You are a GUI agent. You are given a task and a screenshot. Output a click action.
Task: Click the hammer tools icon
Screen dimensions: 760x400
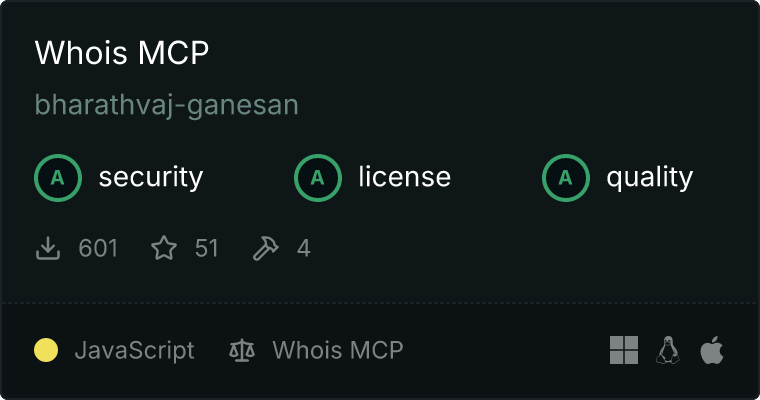266,248
